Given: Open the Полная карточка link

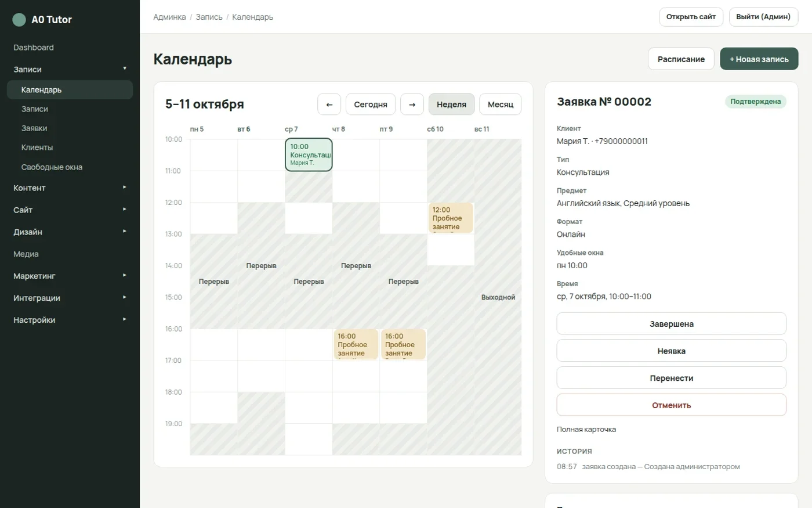Looking at the screenshot, I should click(586, 430).
